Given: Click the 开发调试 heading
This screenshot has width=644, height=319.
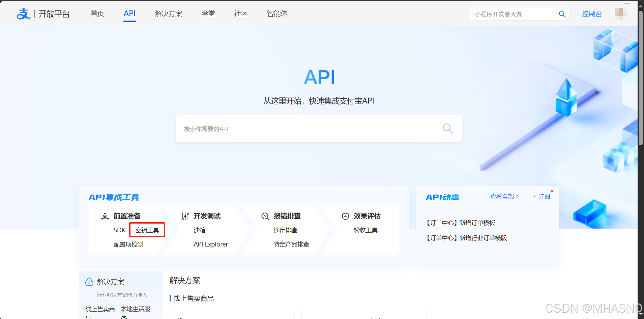Looking at the screenshot, I should pyautogui.click(x=207, y=216).
